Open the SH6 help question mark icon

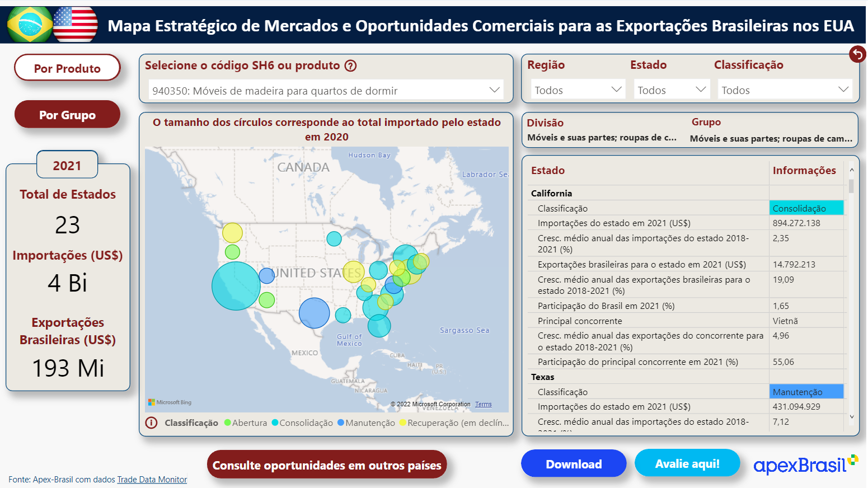coord(350,65)
